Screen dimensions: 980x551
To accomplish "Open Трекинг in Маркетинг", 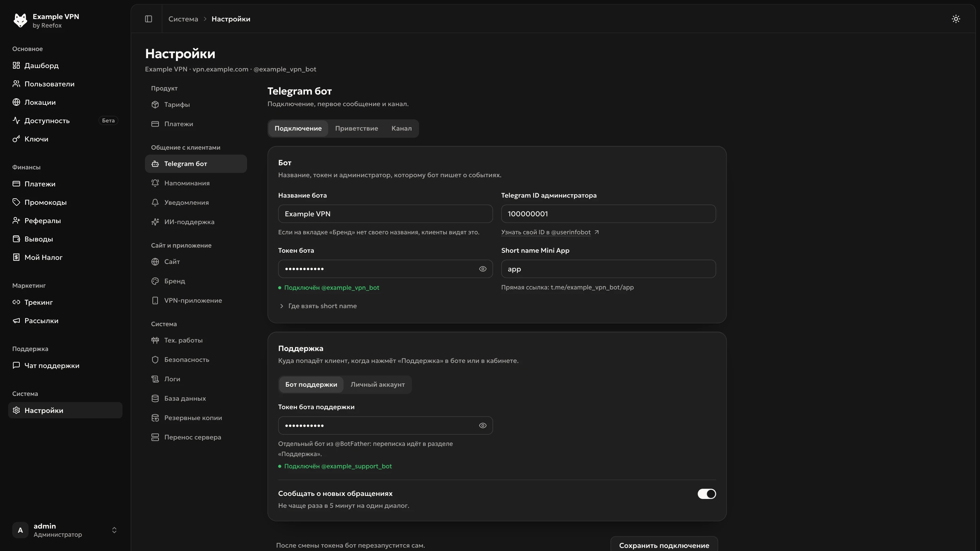I will [x=65, y=302].
